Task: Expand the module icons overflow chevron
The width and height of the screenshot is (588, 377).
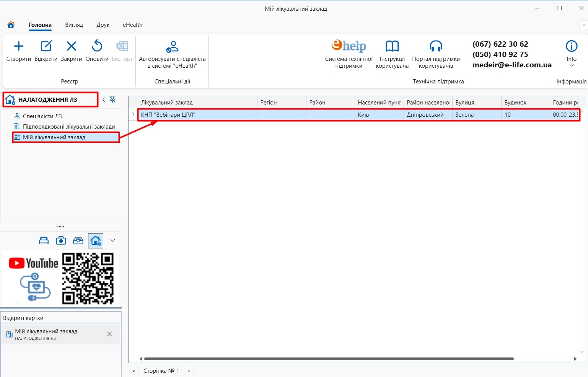Action: [x=112, y=241]
